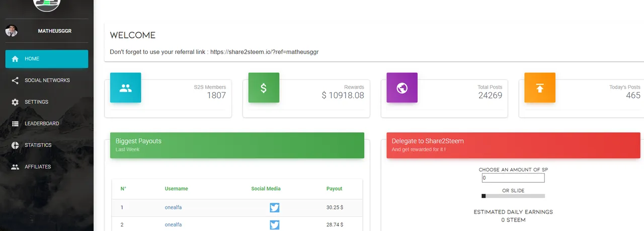Click the MATHEUSGGR username in sidebar
644x231 pixels.
pyautogui.click(x=55, y=31)
